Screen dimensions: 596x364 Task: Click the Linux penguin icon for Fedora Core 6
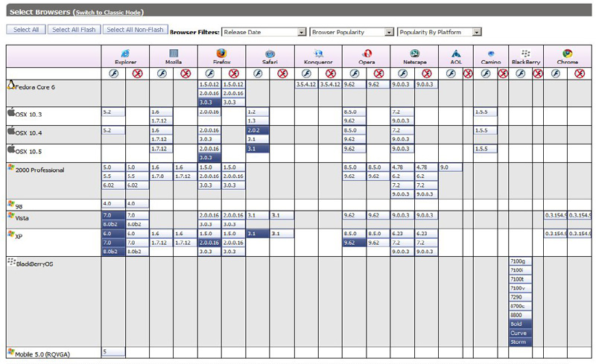click(11, 85)
